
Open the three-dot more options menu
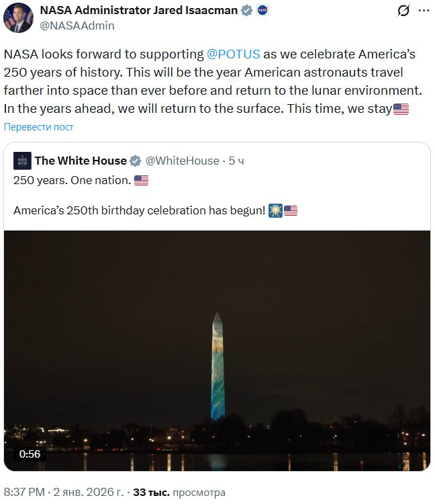pos(424,11)
